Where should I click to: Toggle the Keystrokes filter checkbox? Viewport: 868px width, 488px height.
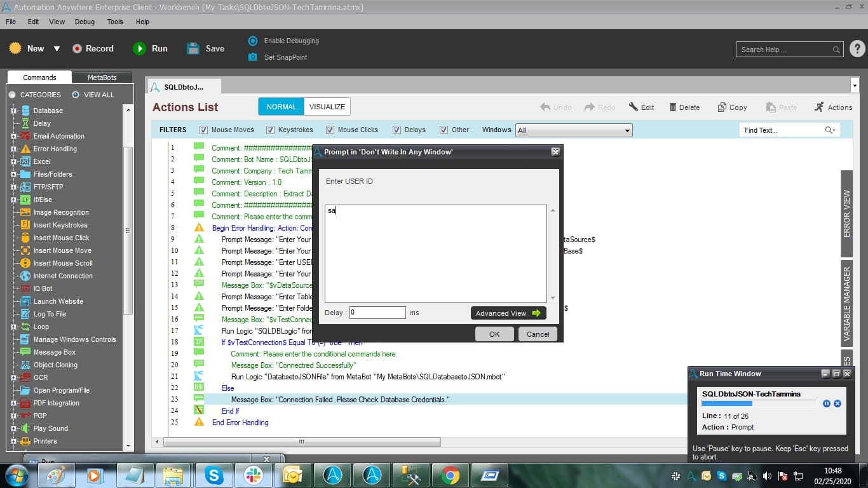pyautogui.click(x=271, y=130)
